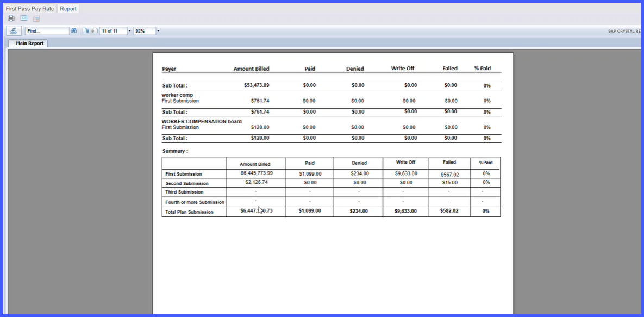Open the zoom percentage dropdown arrow

pos(158,31)
